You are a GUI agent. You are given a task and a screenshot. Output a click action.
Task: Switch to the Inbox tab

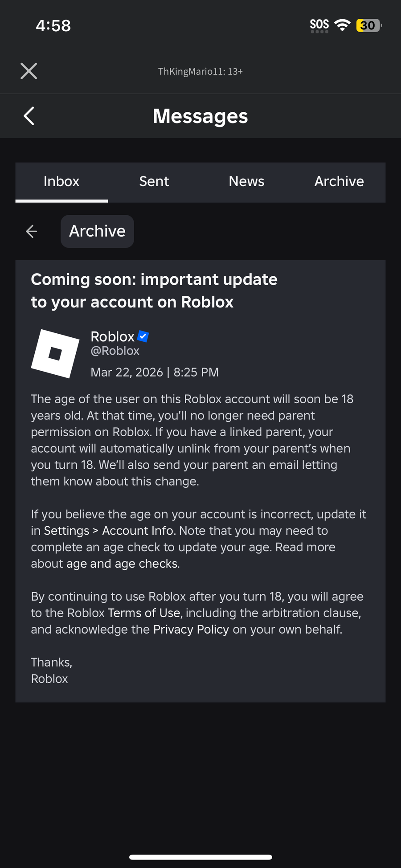point(61,182)
